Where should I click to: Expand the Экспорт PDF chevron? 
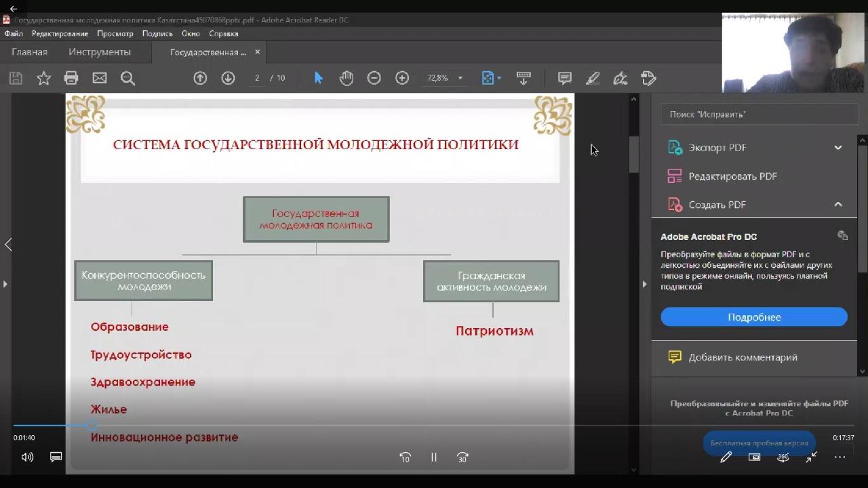point(838,147)
